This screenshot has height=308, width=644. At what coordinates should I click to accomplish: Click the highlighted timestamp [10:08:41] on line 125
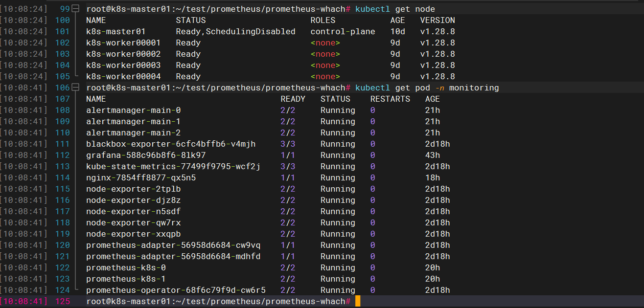click(24, 301)
